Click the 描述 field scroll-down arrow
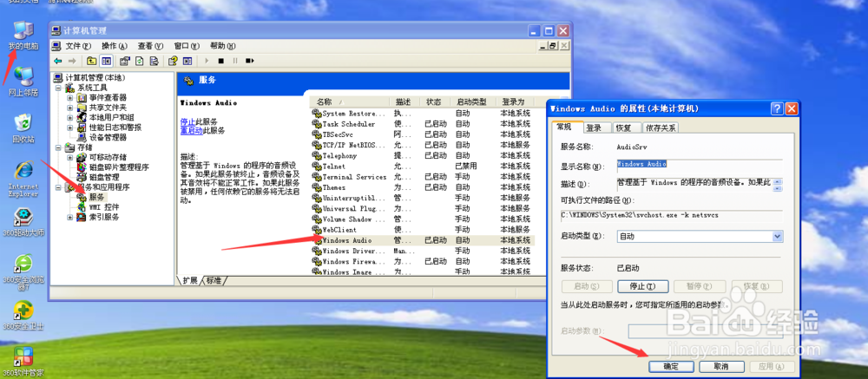 779,187
